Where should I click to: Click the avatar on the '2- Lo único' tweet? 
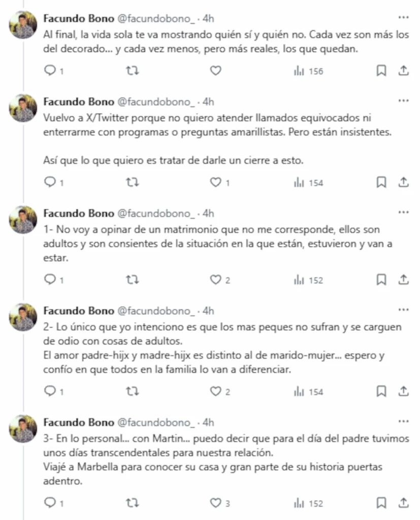[x=23, y=318]
